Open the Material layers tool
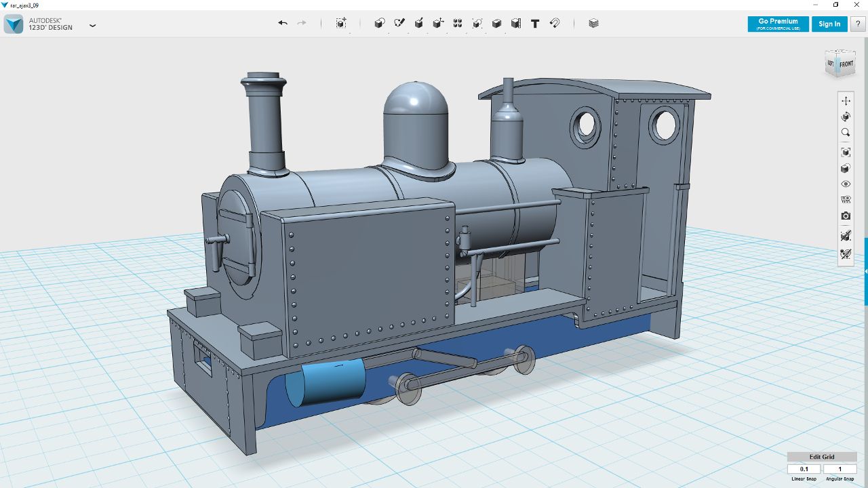868x488 pixels. pyautogui.click(x=594, y=23)
